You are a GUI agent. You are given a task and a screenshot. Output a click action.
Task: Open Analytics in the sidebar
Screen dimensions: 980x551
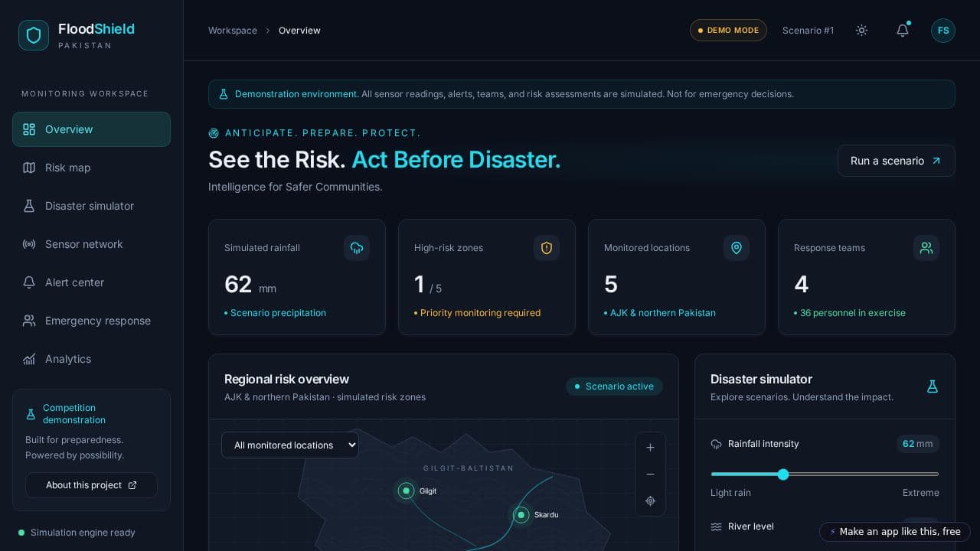pyautogui.click(x=91, y=359)
